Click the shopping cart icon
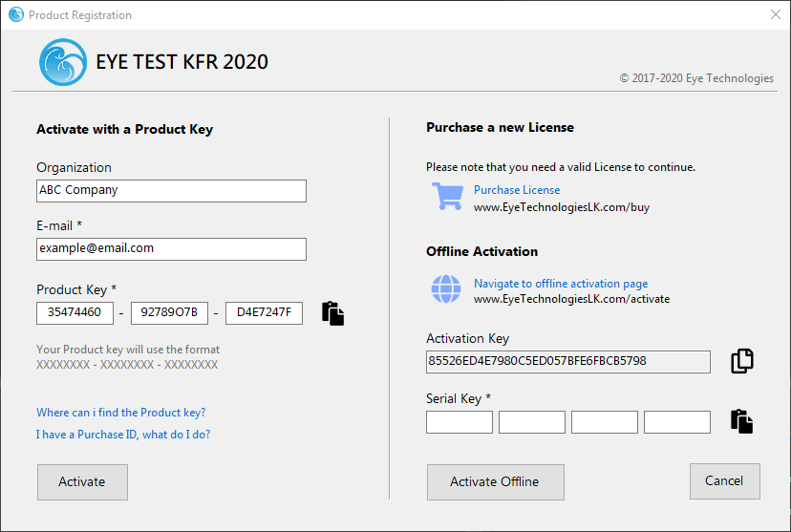This screenshot has height=532, width=791. click(447, 196)
